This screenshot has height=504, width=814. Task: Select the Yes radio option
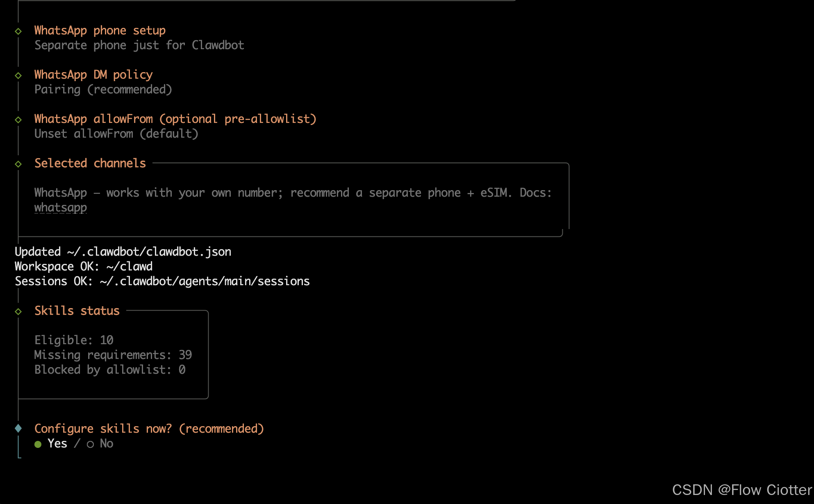(57, 443)
